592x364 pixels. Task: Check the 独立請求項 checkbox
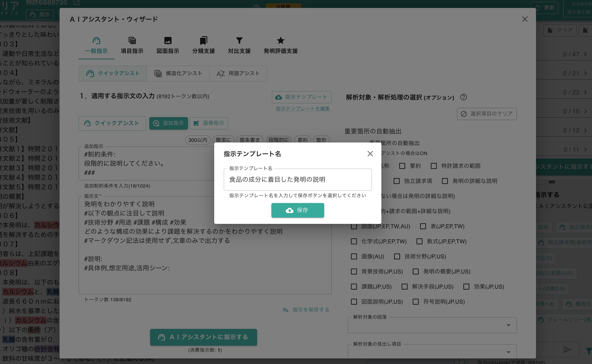click(396, 181)
